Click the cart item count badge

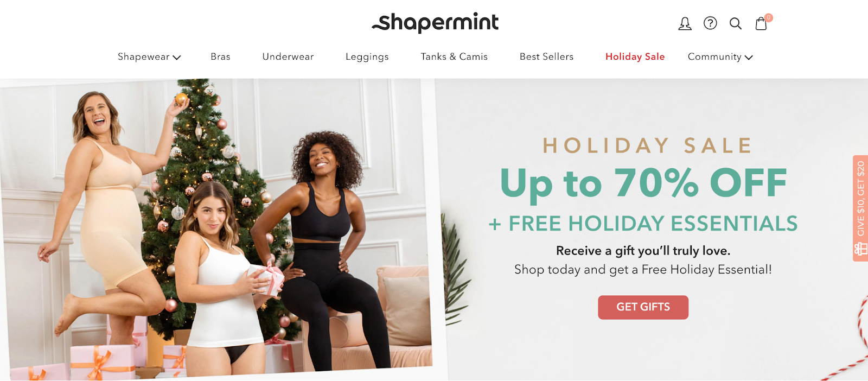pyautogui.click(x=769, y=17)
